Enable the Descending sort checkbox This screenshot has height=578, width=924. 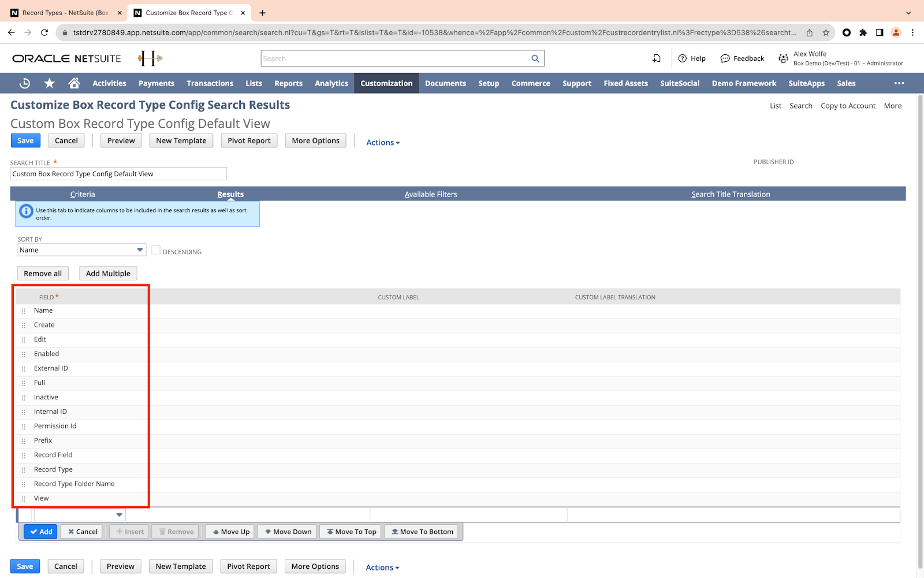[156, 250]
